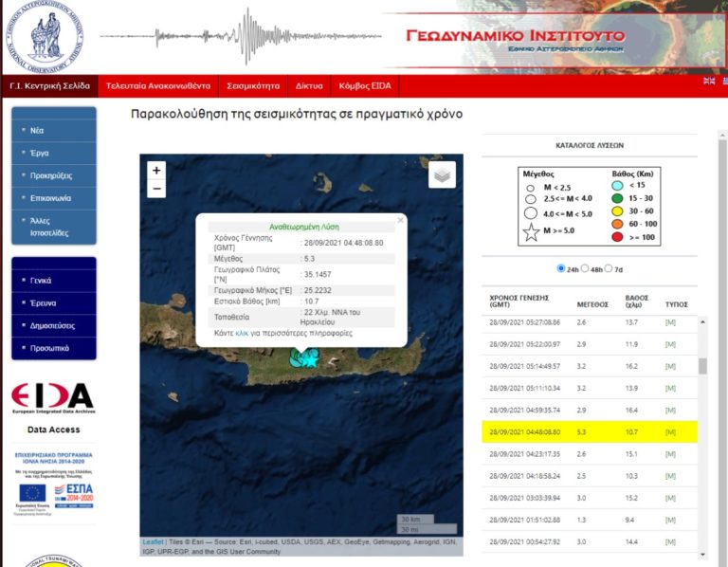Click the catalog list scrollbar thumb

pos(703,366)
